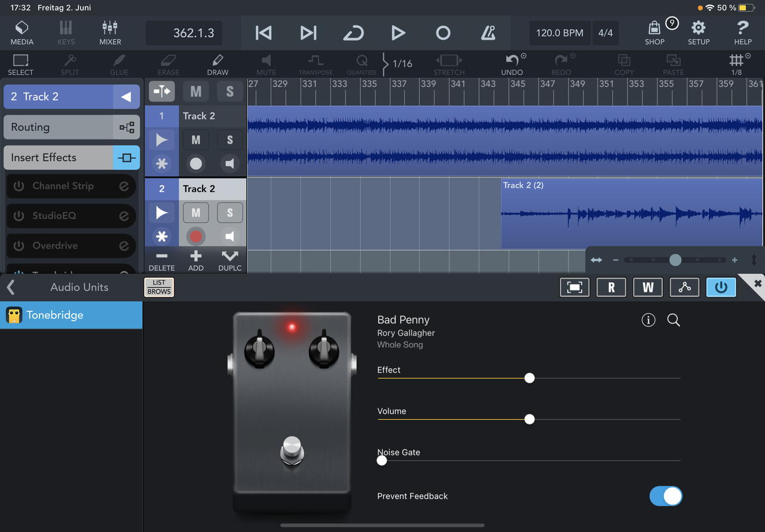Toggle monitoring speaker on track 2
The height and width of the screenshot is (532, 765).
point(230,236)
